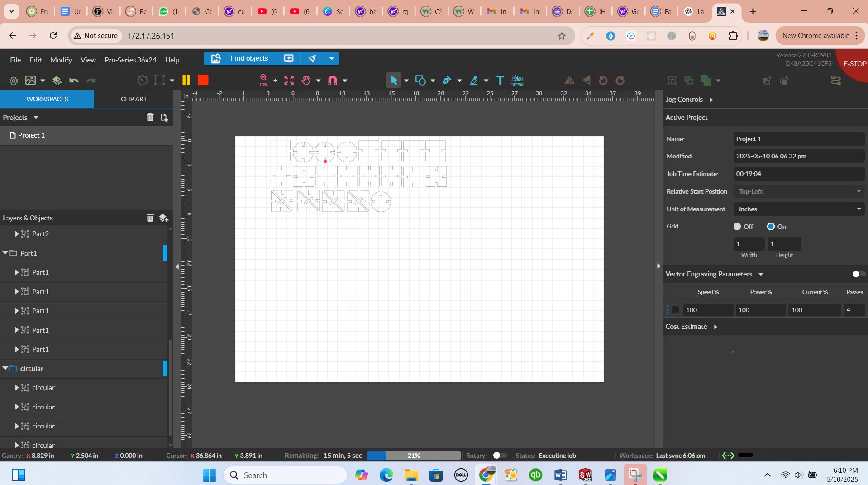Screen dimensions: 868x485
Task: Stop the job with red square
Action: pos(203,80)
